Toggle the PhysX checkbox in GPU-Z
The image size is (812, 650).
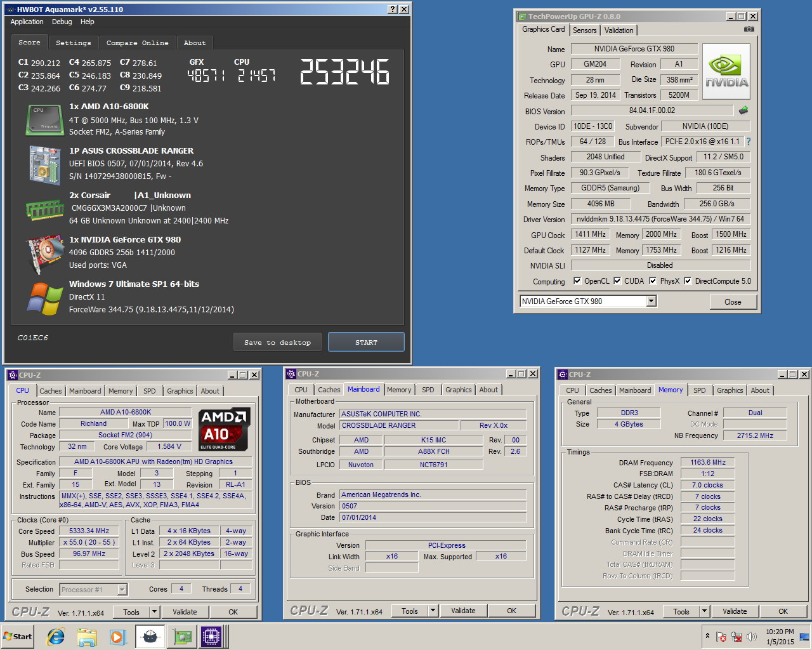[x=653, y=281]
